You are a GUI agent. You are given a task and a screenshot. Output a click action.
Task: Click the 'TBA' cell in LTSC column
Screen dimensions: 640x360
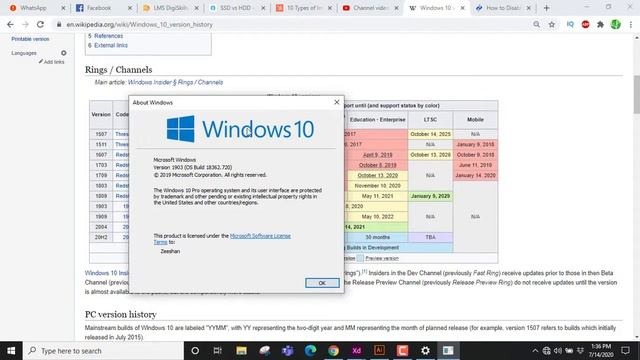(430, 237)
